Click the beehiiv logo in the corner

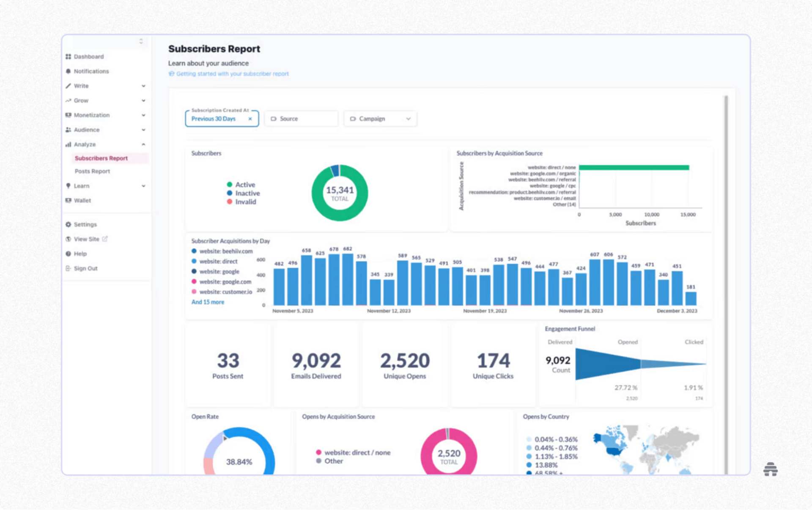pyautogui.click(x=771, y=469)
